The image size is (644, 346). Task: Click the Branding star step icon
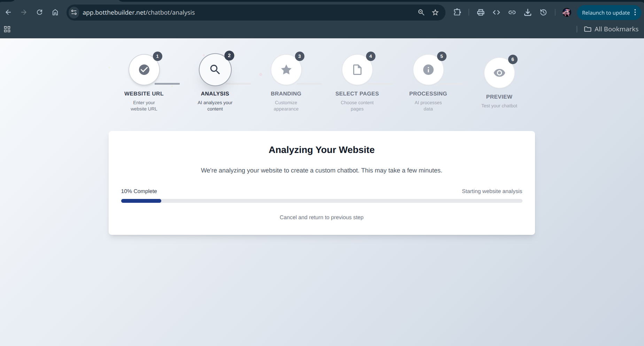[286, 70]
